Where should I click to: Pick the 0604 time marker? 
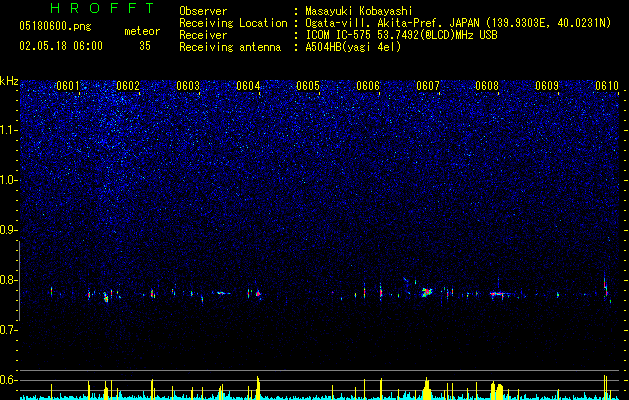pos(248,86)
